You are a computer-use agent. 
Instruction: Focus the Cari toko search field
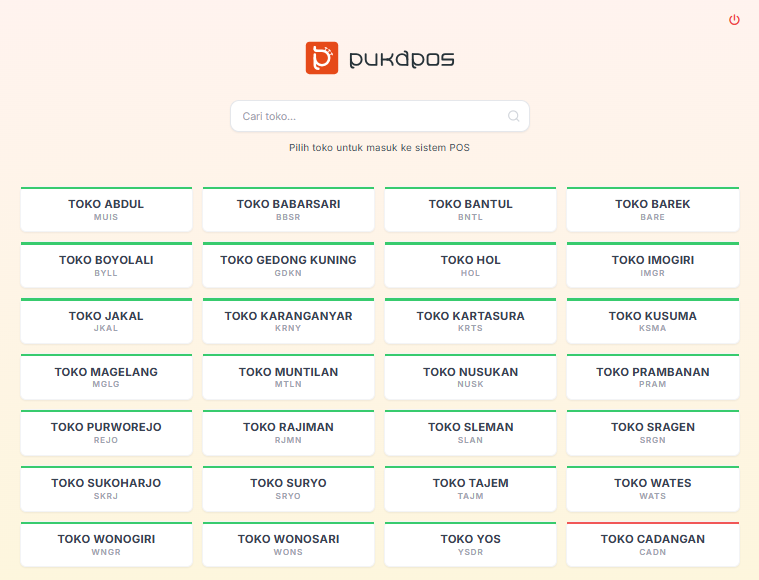[380, 116]
